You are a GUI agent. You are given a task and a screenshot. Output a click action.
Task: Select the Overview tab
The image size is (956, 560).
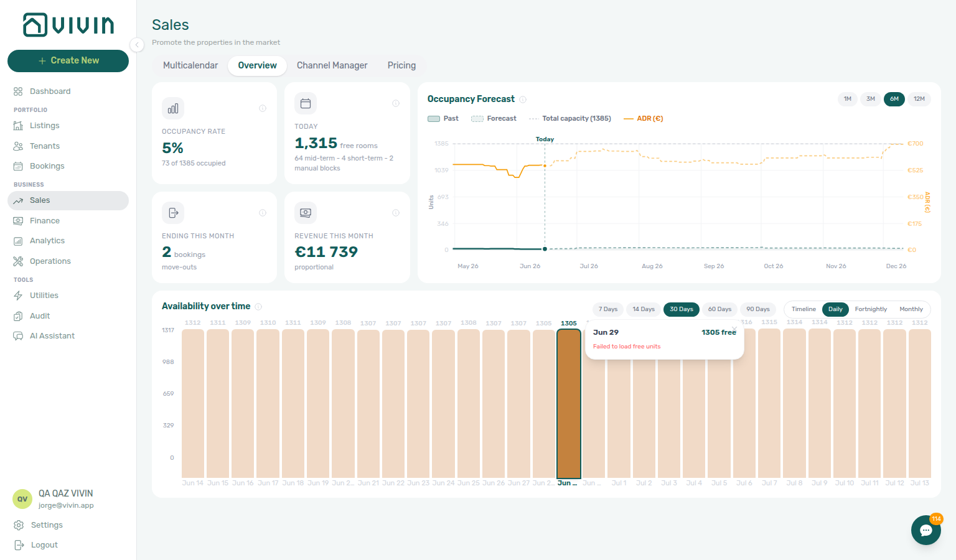click(257, 65)
